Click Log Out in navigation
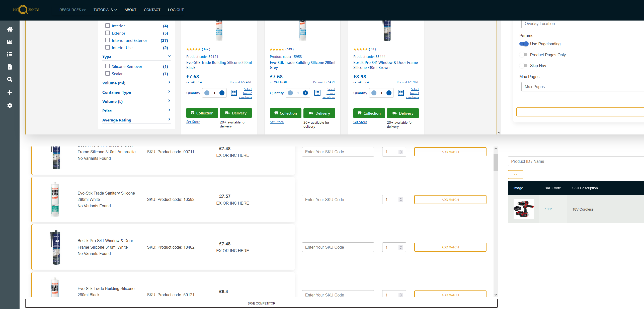Screen dimensions: 644x309 tap(176, 10)
